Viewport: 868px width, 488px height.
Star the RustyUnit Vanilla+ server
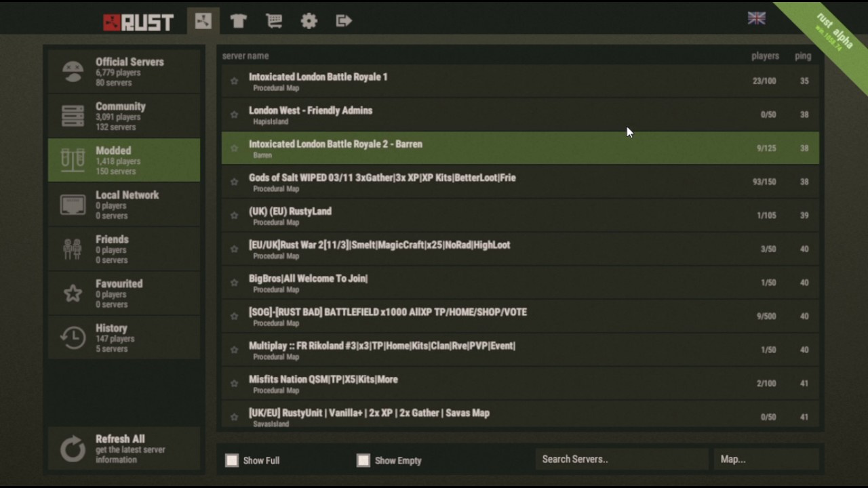click(x=234, y=417)
